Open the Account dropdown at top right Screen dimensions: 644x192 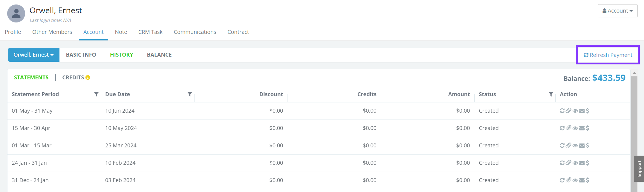point(617,11)
